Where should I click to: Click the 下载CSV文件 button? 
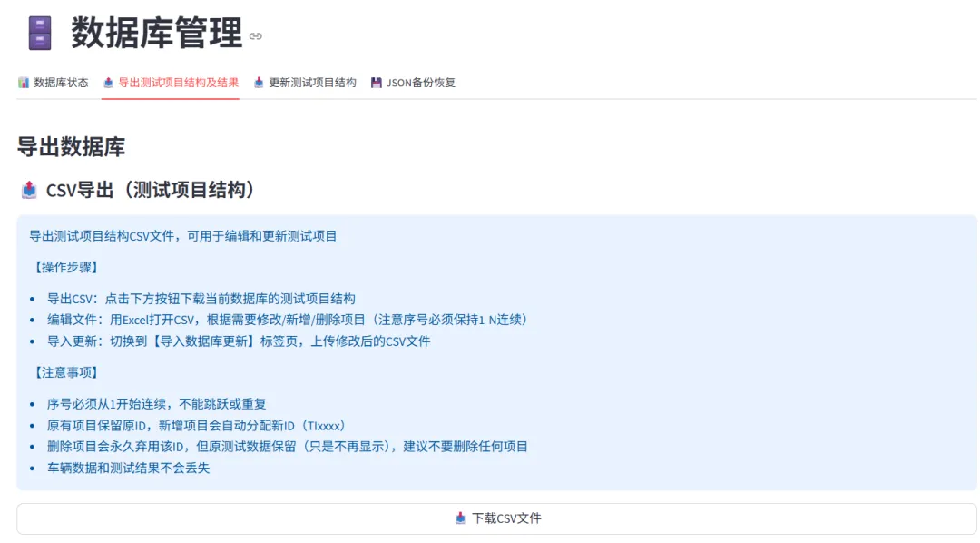[x=497, y=518]
